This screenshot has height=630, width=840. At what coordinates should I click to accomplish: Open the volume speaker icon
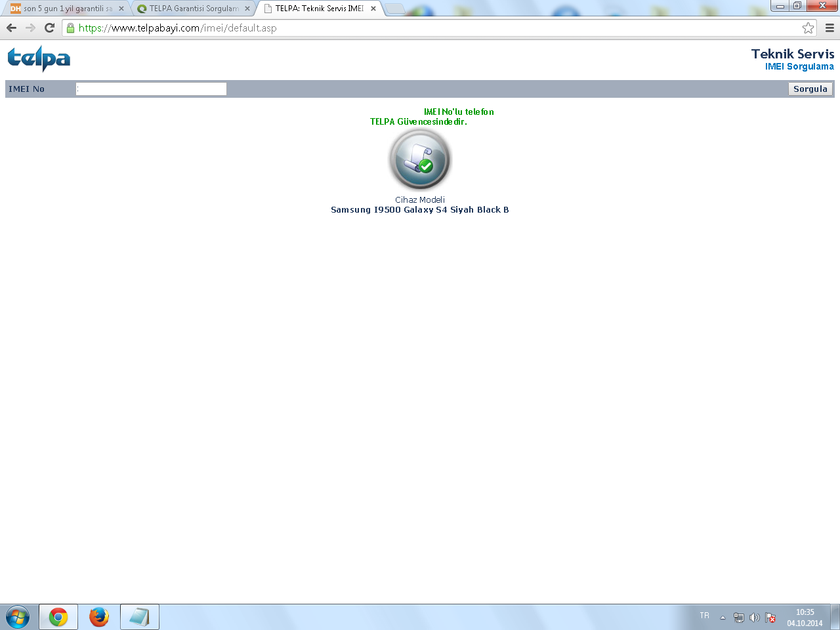tap(755, 618)
